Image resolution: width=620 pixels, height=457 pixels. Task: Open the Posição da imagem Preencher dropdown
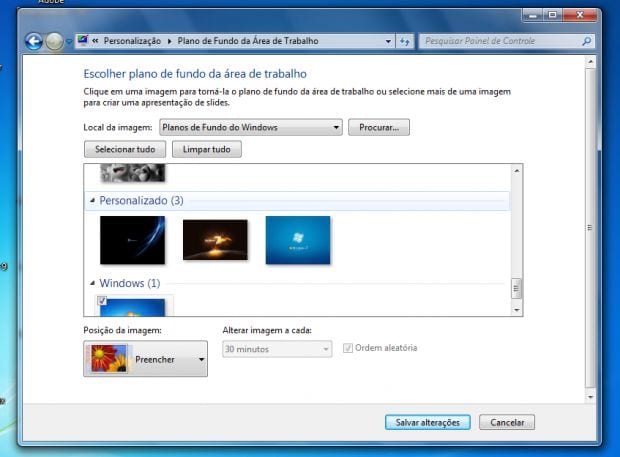click(x=146, y=359)
